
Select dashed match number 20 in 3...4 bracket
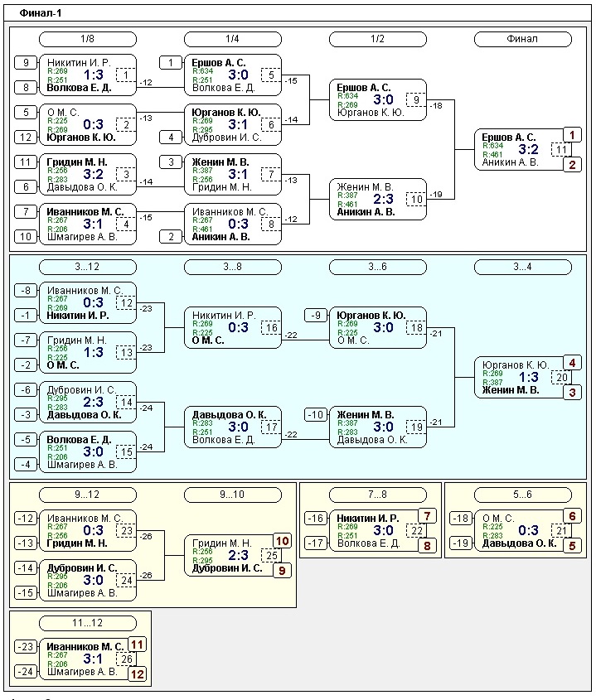(x=561, y=378)
